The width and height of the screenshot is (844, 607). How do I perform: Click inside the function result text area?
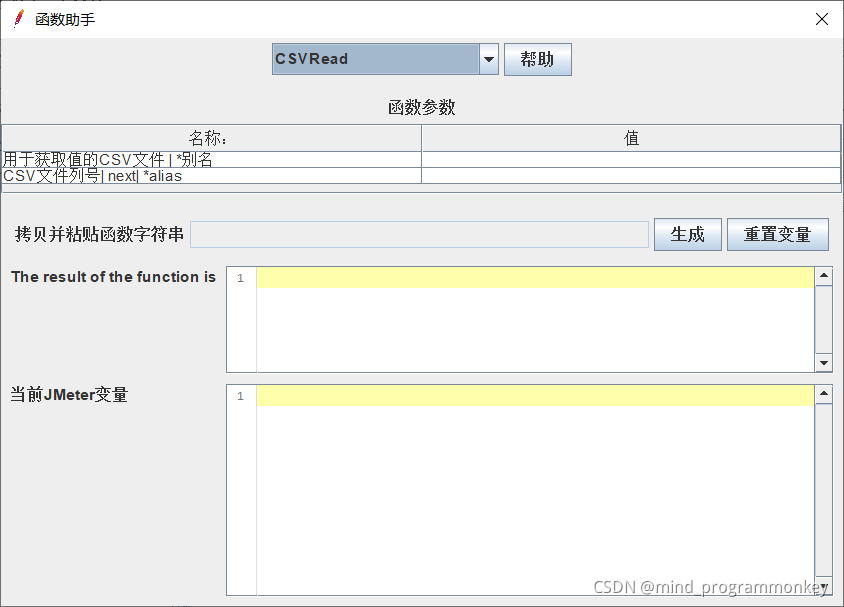coord(535,319)
